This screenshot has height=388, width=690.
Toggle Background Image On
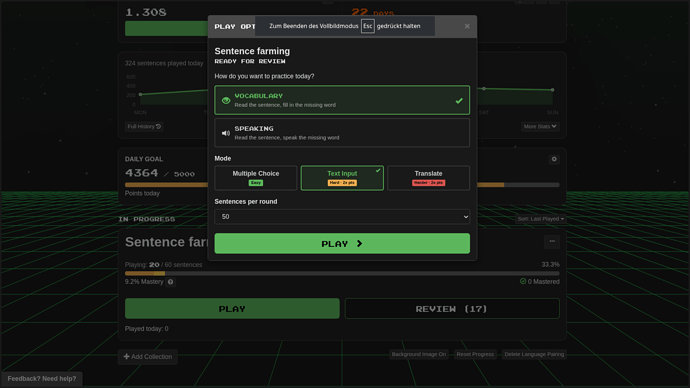(418, 354)
